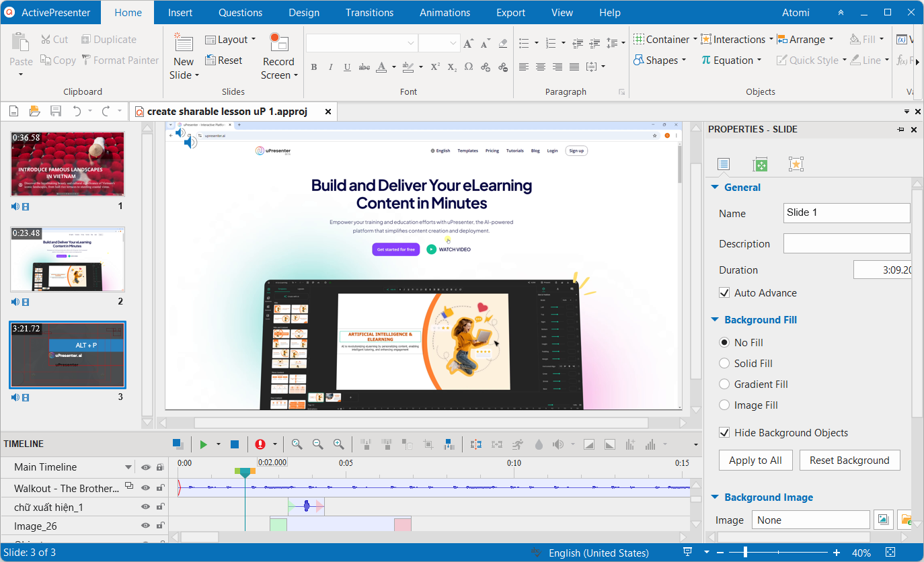Screen dimensions: 924x562
Task: Open the Transitions ribbon tab
Action: coord(369,13)
